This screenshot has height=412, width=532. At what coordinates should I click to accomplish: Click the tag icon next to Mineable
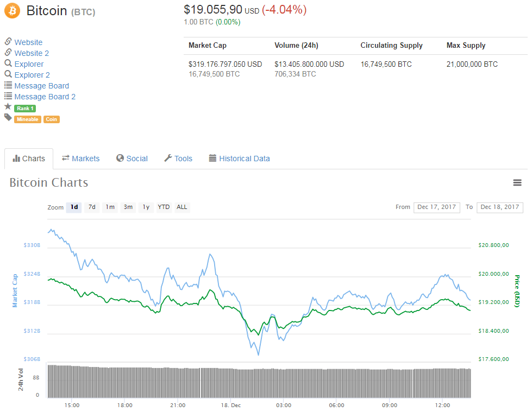[8, 118]
